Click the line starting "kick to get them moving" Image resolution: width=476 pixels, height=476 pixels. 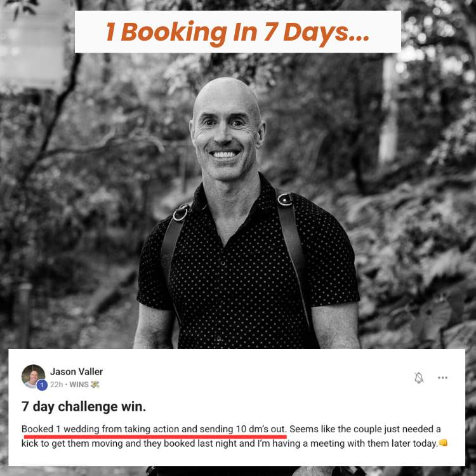pos(234,444)
